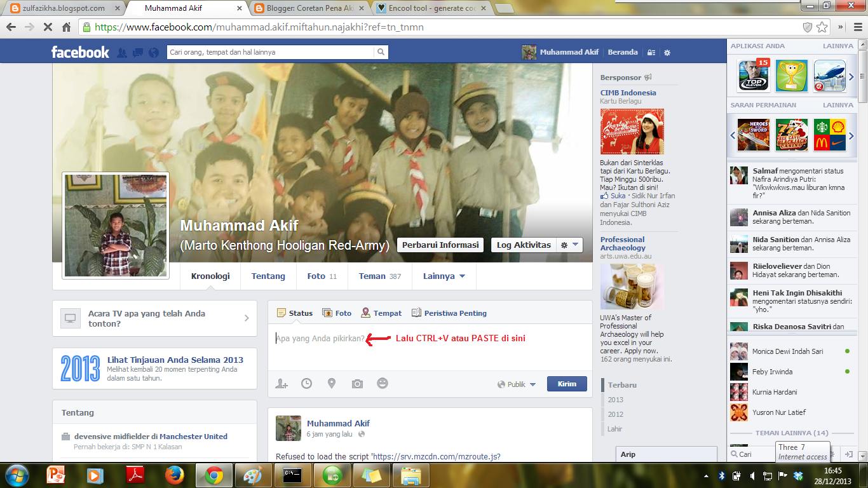The image size is (868, 488).
Task: Open the Foto tab showing 11 photos
Action: pos(322,276)
